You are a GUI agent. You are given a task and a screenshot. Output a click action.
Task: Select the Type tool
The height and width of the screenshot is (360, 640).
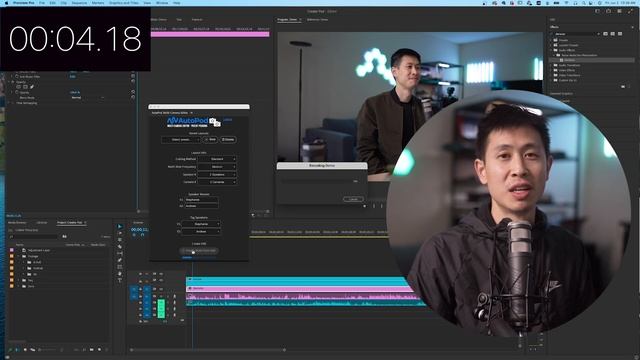(120, 280)
